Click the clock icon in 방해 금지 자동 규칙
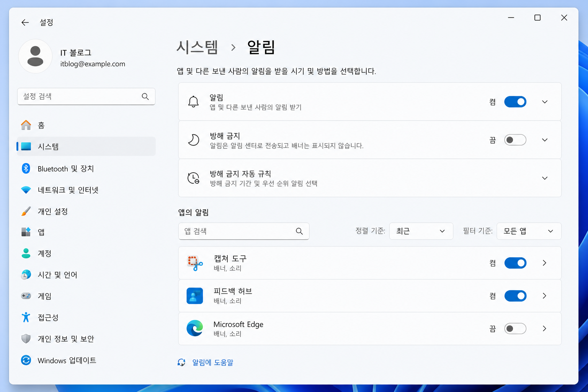 pos(193,178)
